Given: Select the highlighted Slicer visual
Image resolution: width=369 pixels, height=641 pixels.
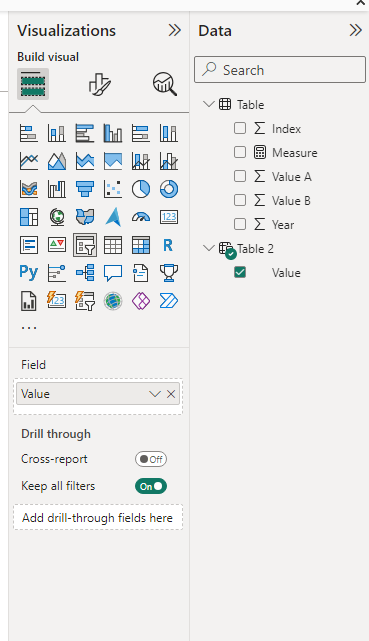Looking at the screenshot, I should click(x=85, y=245).
